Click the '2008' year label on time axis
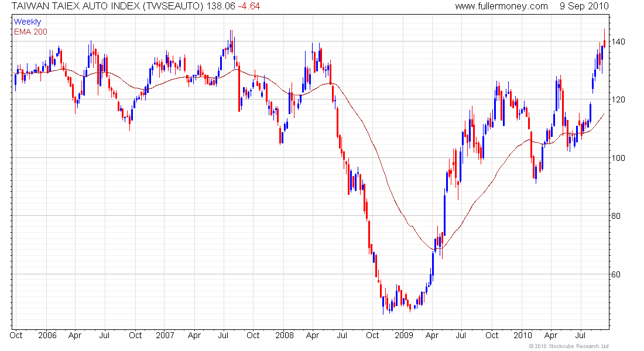Viewport: 644px width, 351px height. coord(285,335)
